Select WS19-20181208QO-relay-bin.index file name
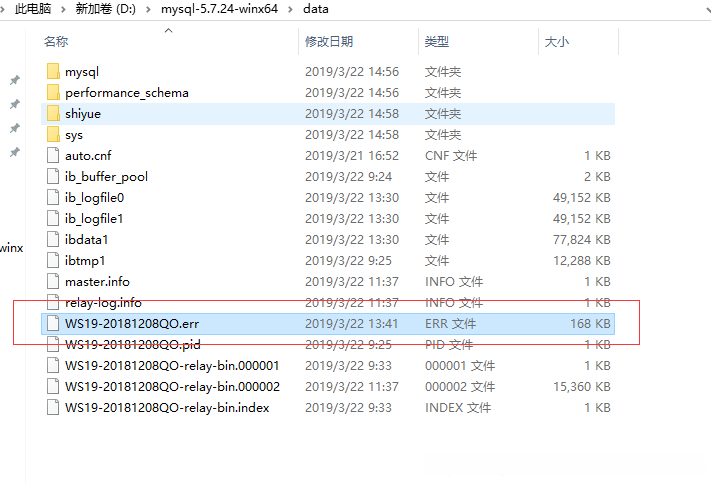 (167, 408)
